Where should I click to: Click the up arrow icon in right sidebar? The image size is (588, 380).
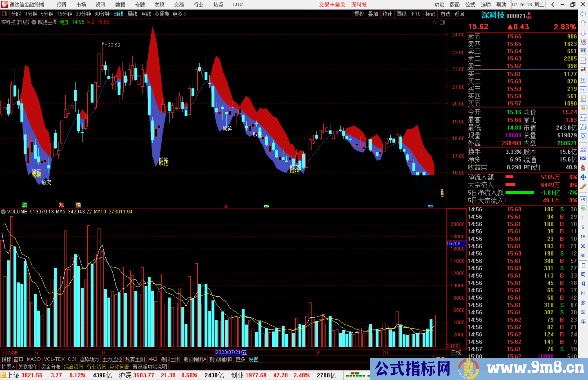583,23
